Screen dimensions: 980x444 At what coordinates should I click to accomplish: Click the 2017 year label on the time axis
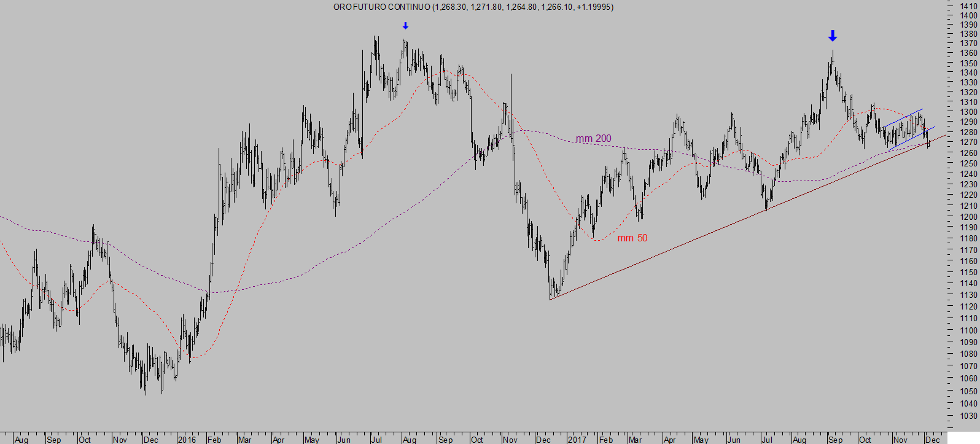pyautogui.click(x=577, y=440)
